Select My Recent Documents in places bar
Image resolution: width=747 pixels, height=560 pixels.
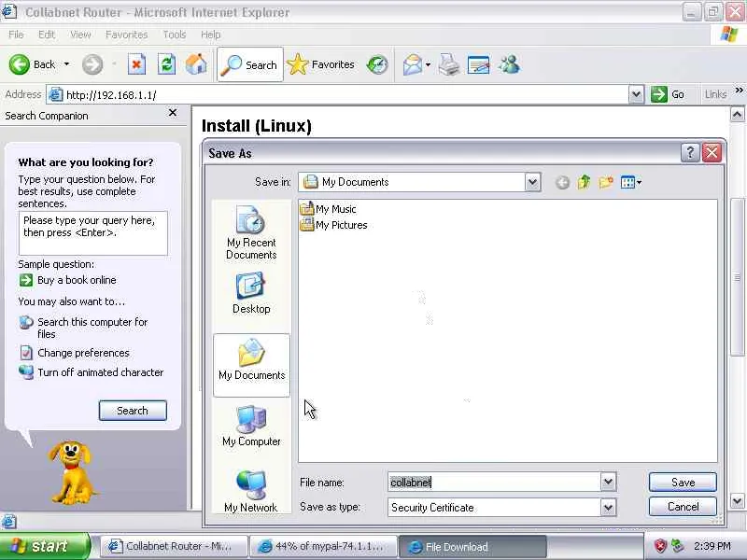click(251, 232)
